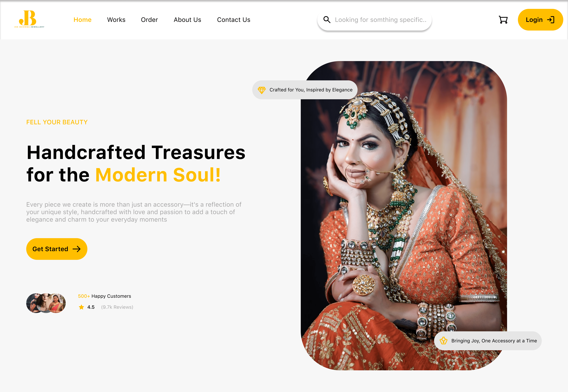Open the Works page
The image size is (568, 392).
(x=116, y=20)
